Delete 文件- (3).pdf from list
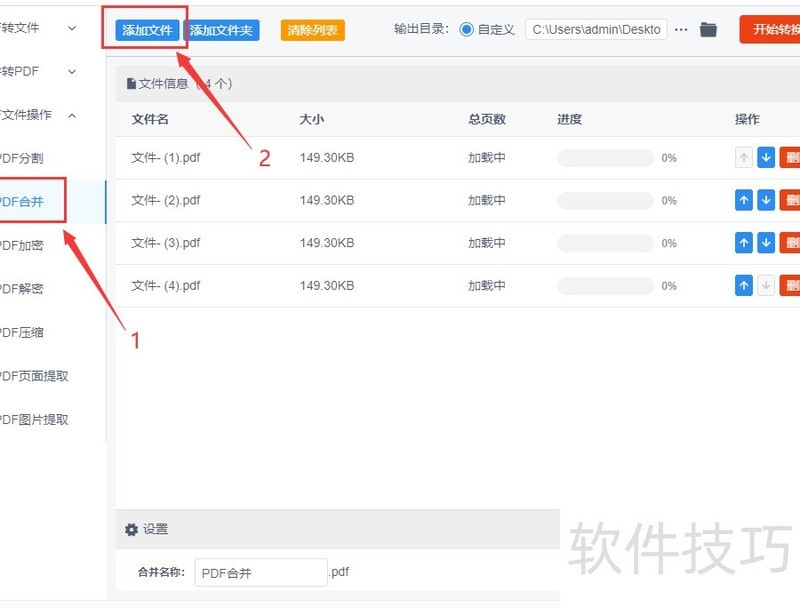This screenshot has width=800, height=608. pyautogui.click(x=790, y=243)
